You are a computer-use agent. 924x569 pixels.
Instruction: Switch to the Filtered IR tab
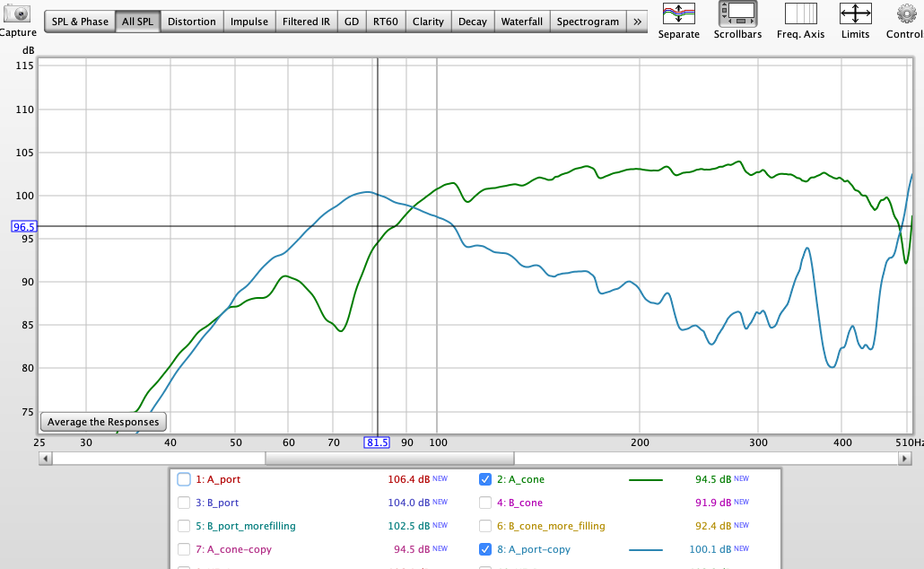pos(306,22)
